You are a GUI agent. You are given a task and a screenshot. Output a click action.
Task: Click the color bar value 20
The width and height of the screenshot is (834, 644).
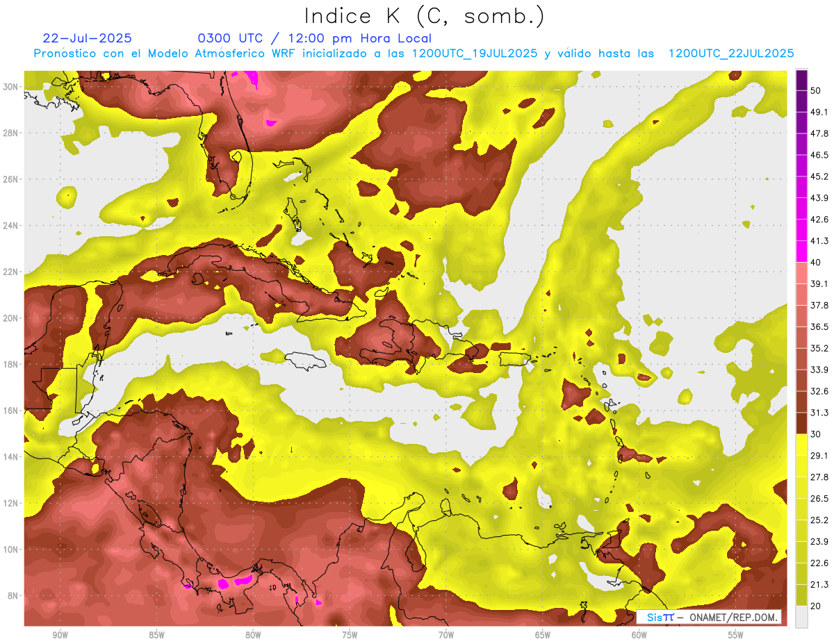pos(816,606)
